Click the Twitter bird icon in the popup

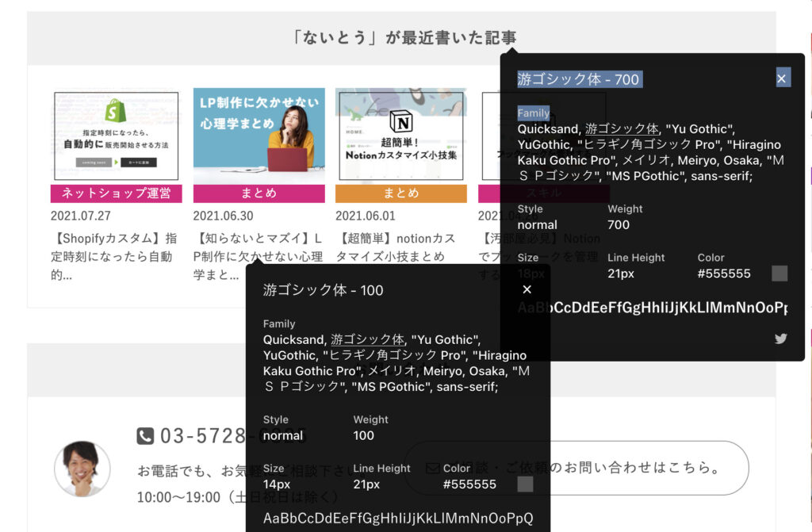[780, 339]
